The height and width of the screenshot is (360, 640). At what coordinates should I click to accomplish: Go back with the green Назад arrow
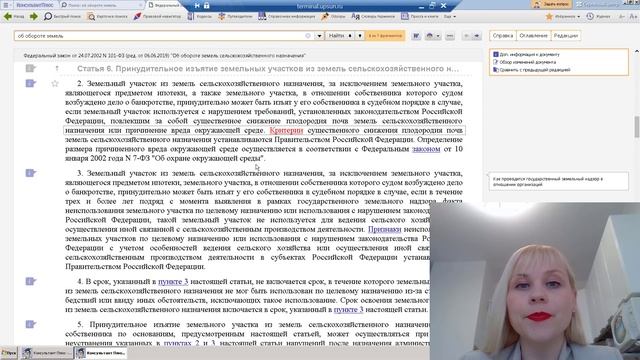pos(13,16)
